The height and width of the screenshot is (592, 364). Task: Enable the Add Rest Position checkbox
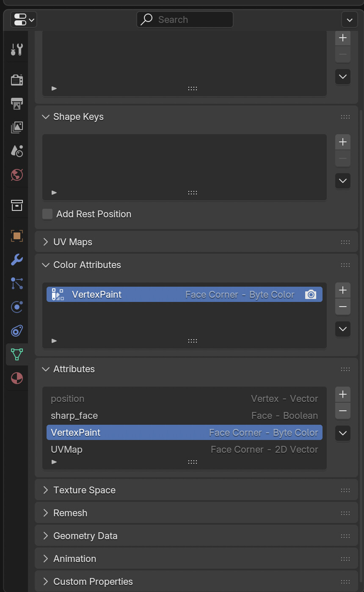(x=47, y=214)
